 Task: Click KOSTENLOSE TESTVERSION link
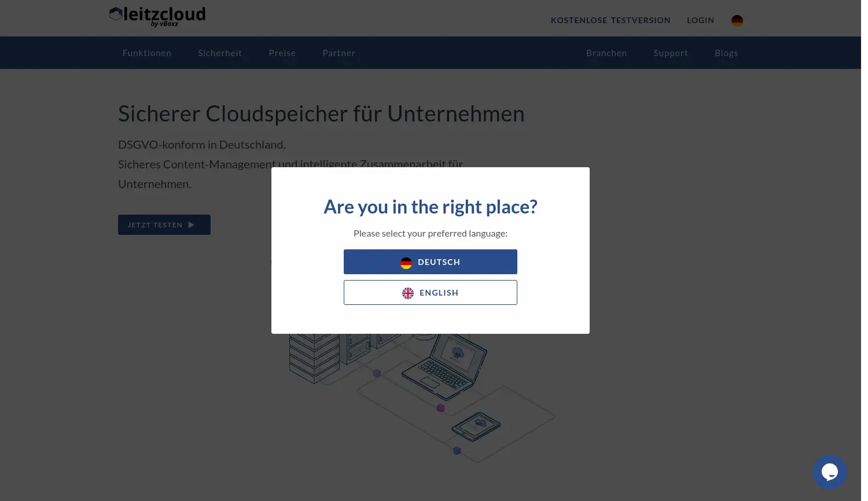[610, 20]
